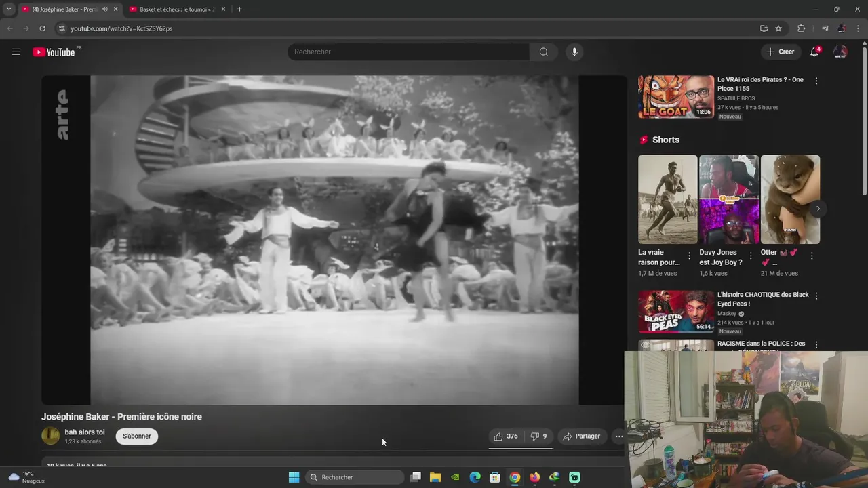The height and width of the screenshot is (488, 868).
Task: Open Task View on the taskbar
Action: tap(416, 477)
